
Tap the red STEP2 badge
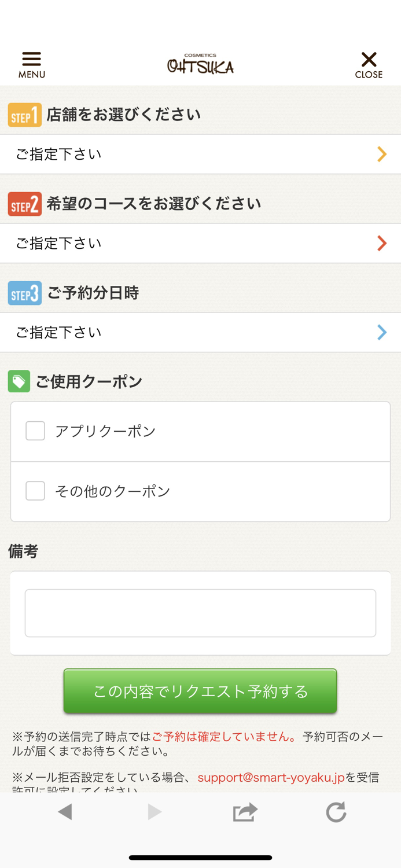tap(25, 204)
